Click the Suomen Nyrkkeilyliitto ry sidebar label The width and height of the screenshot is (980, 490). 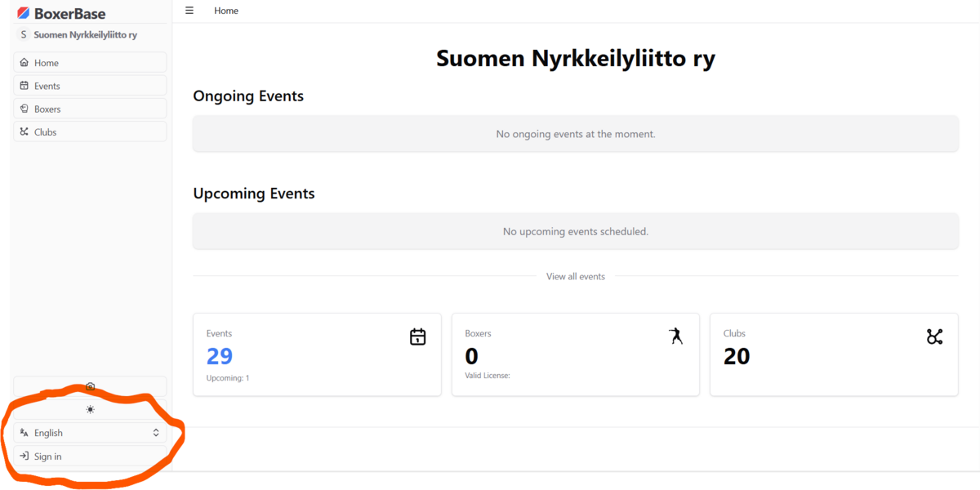pyautogui.click(x=85, y=35)
